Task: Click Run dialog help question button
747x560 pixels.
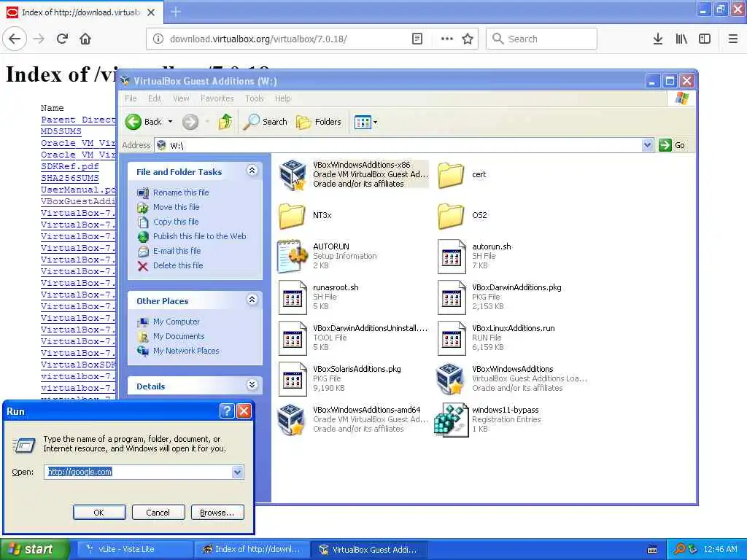Action: 227,411
